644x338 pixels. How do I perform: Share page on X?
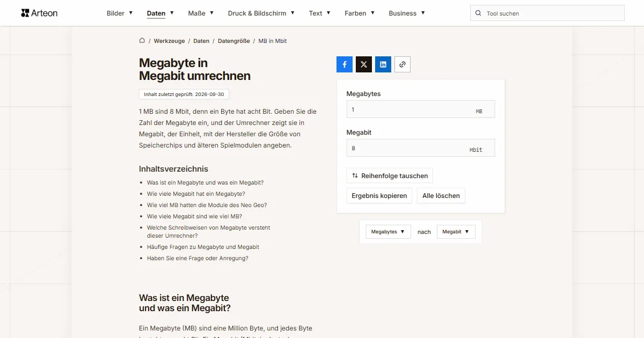coord(364,64)
